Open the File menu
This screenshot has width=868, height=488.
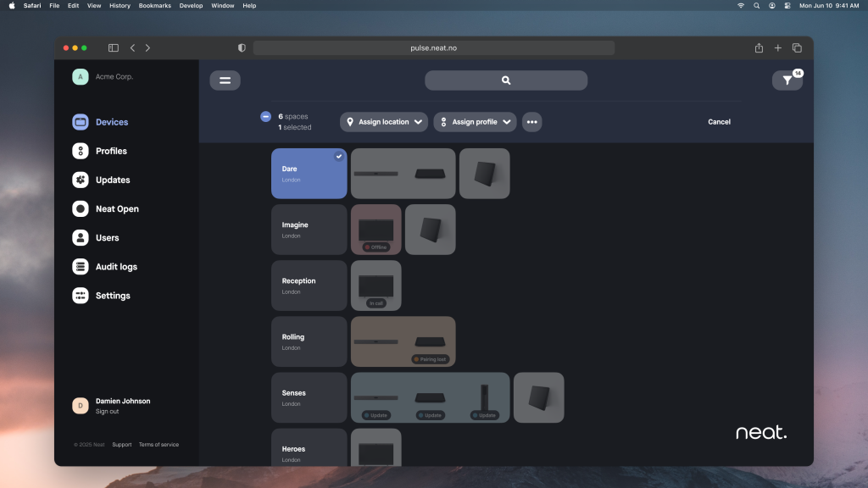pos(54,6)
